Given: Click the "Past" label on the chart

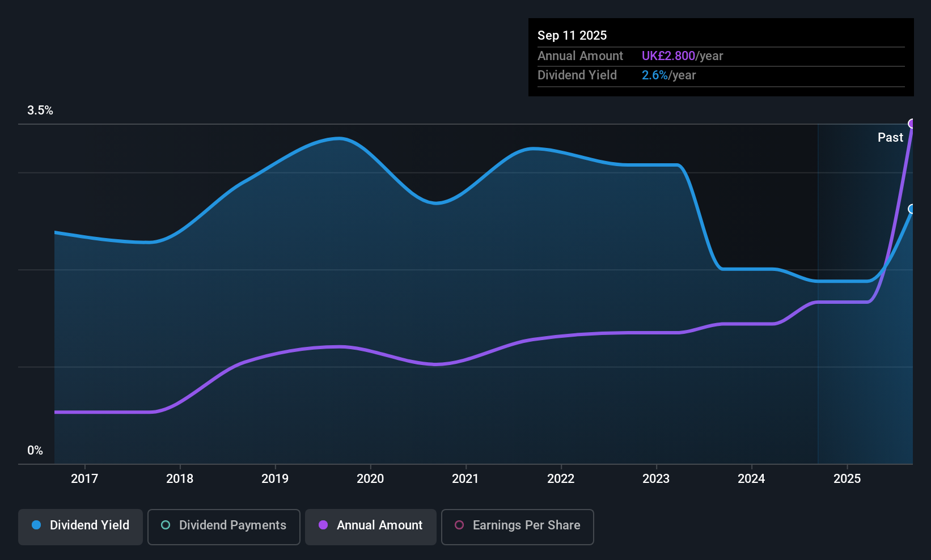Looking at the screenshot, I should coord(890,137).
